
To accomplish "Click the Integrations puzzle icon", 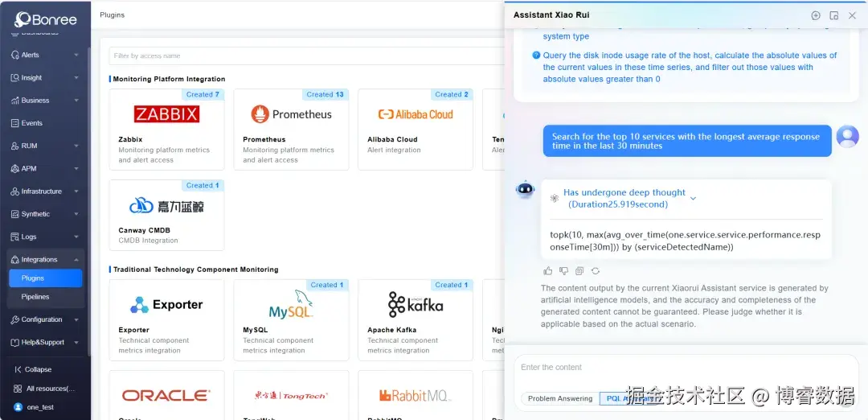I will (x=15, y=259).
